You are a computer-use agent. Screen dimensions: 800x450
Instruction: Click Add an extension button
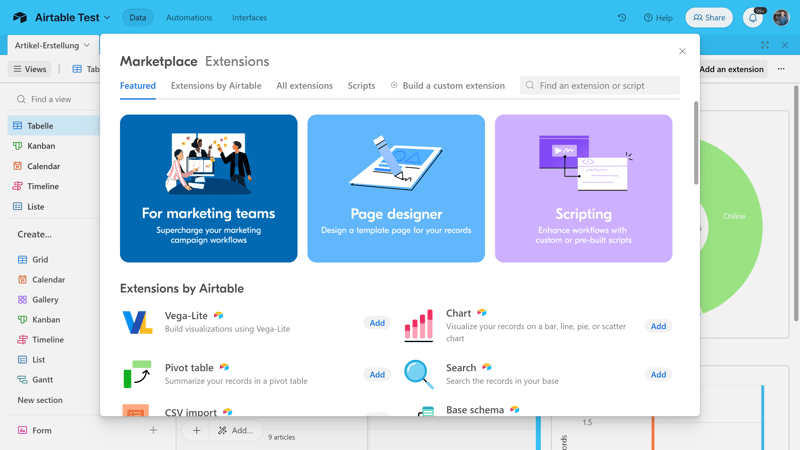click(x=731, y=69)
